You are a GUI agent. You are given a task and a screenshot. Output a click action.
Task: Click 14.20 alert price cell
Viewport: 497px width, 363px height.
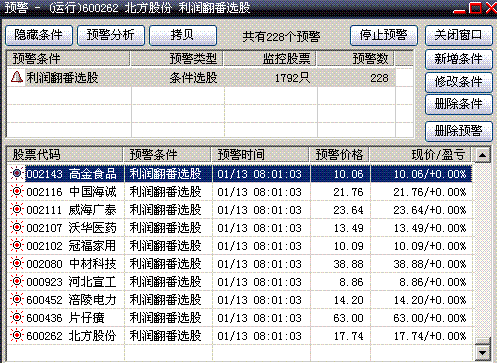coord(340,300)
